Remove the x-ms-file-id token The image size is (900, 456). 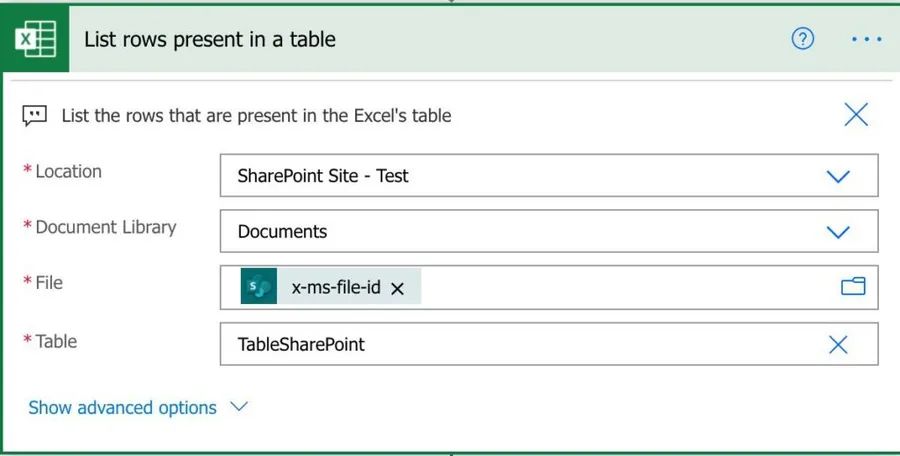[x=397, y=289]
